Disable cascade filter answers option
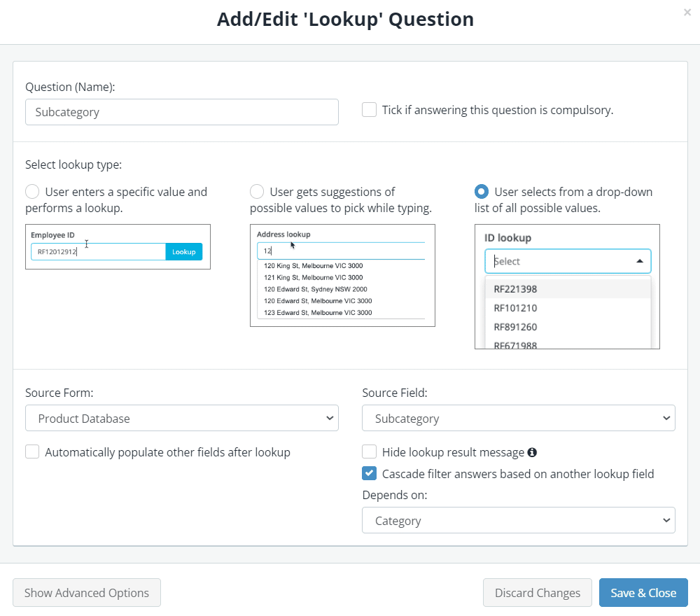Image resolution: width=700 pixels, height=616 pixels. (369, 473)
